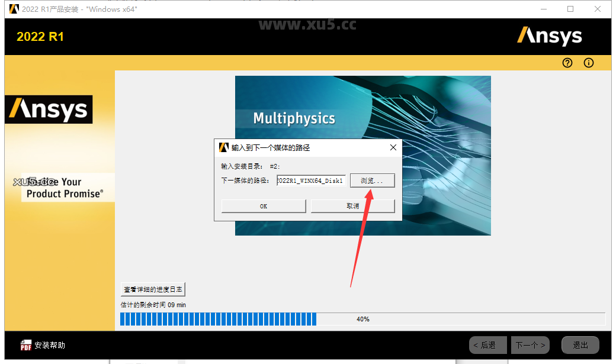The height and width of the screenshot is (364, 616).
Task: Cancel the media path dialog via 取消
Action: coord(352,205)
